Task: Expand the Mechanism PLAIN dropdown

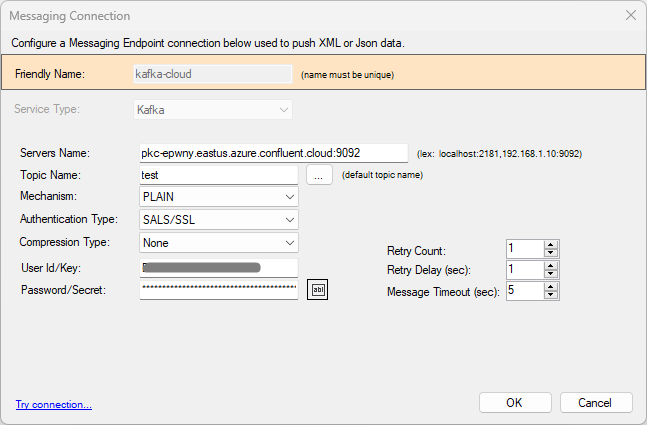Action: click(219, 197)
